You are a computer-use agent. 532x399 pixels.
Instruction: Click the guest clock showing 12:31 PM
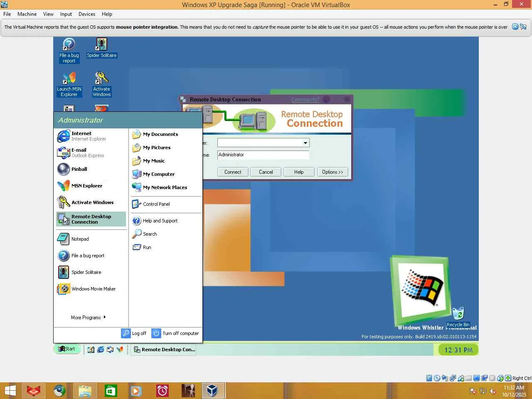[x=458, y=350]
